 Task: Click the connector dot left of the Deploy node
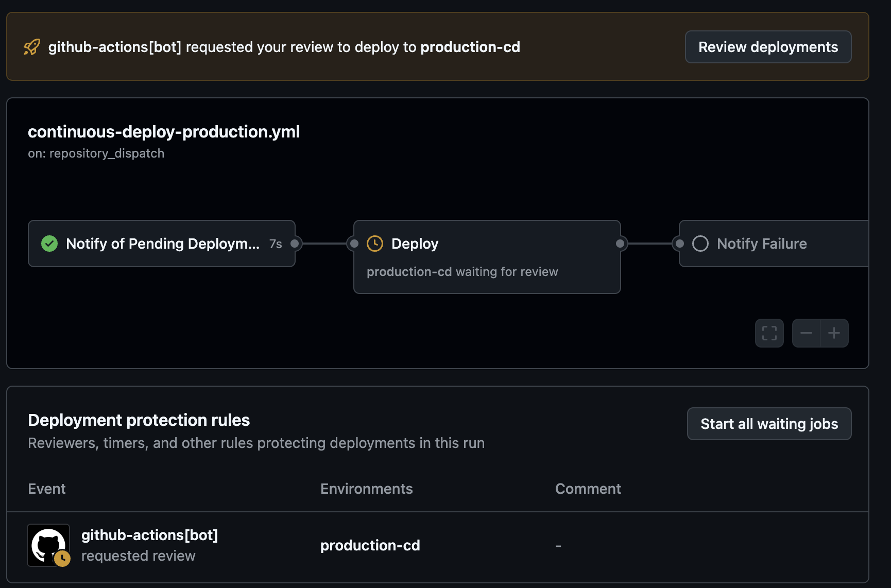click(353, 243)
